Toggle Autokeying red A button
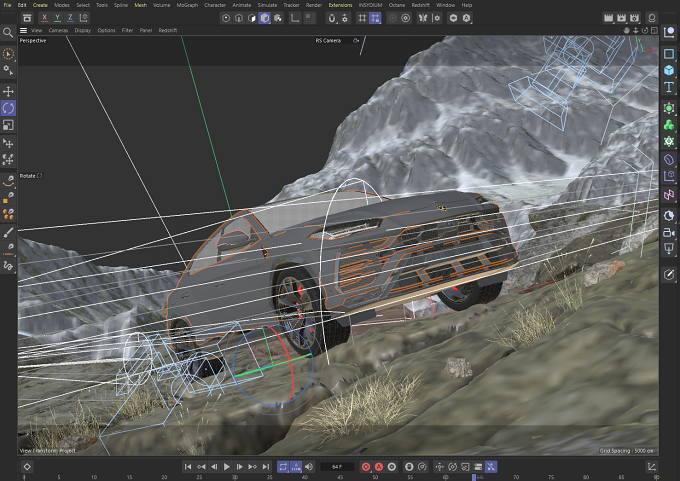 click(x=379, y=467)
